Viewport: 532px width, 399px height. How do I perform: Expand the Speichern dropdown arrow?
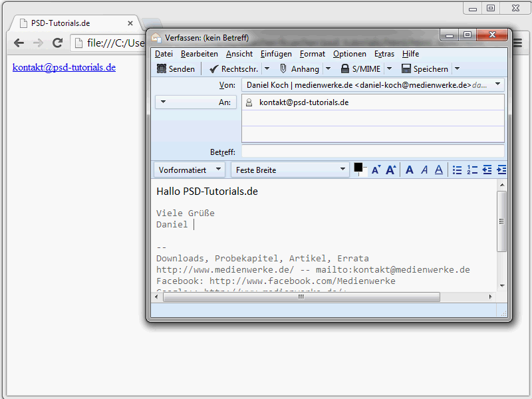458,69
